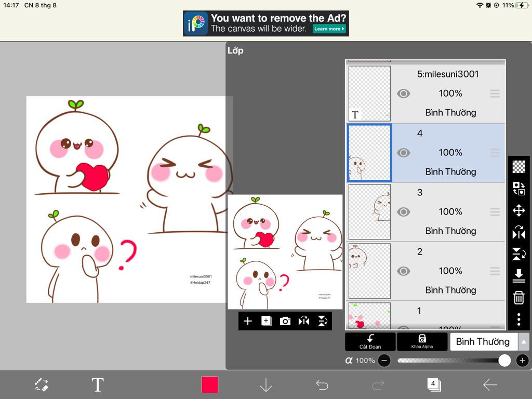Duplicate the layer with the copy-plus icon
Image resolution: width=532 pixels, height=399 pixels.
[x=267, y=321]
